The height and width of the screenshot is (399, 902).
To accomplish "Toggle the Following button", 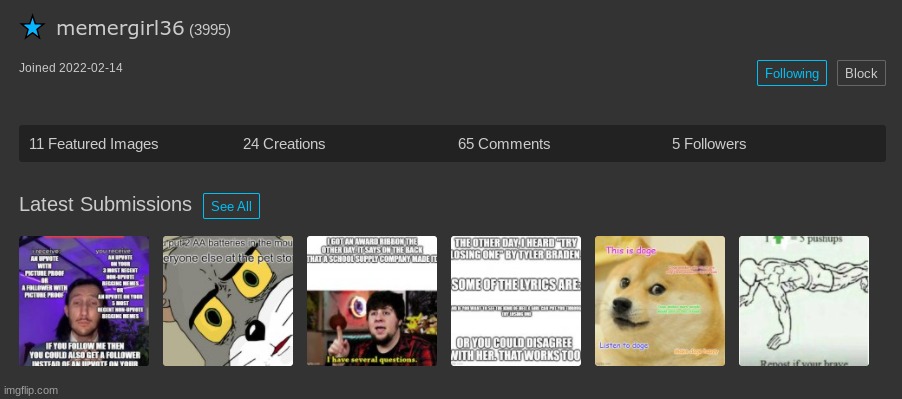I will pyautogui.click(x=792, y=73).
